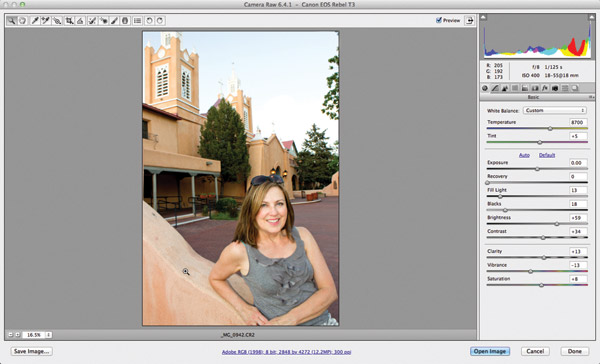Toggle full screen mode icon
The width and height of the screenshot is (600, 364).
(x=469, y=21)
